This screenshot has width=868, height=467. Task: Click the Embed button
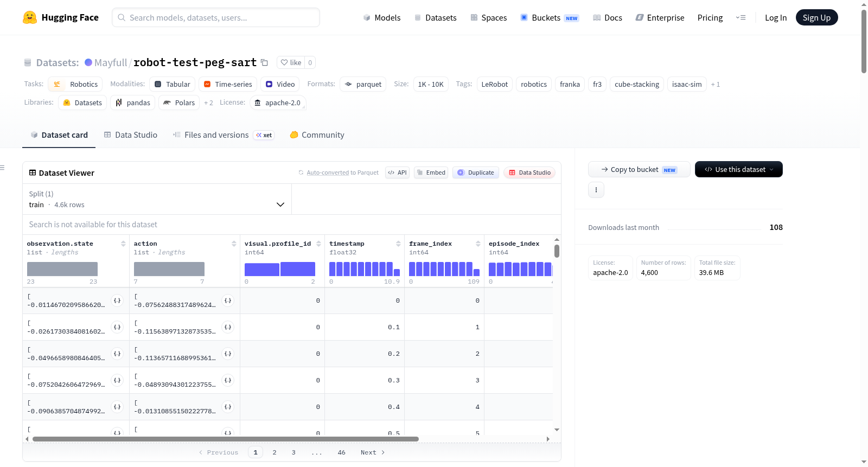tap(431, 172)
